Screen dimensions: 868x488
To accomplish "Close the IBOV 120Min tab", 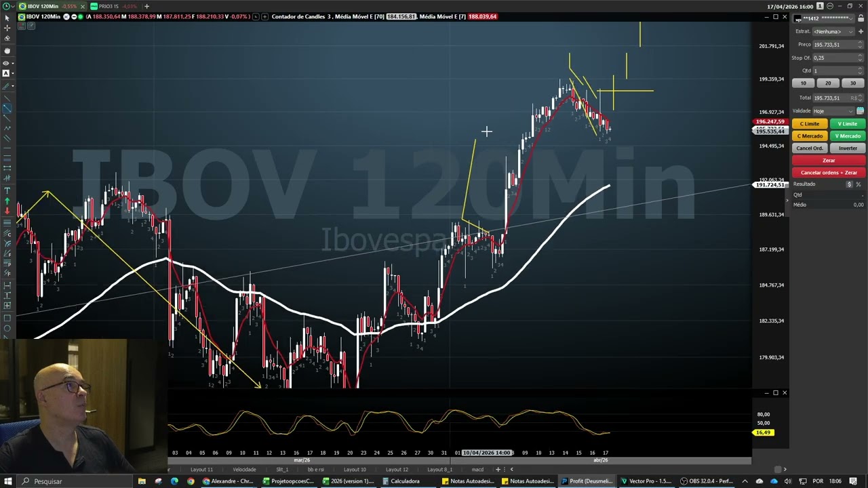I will tap(83, 7).
